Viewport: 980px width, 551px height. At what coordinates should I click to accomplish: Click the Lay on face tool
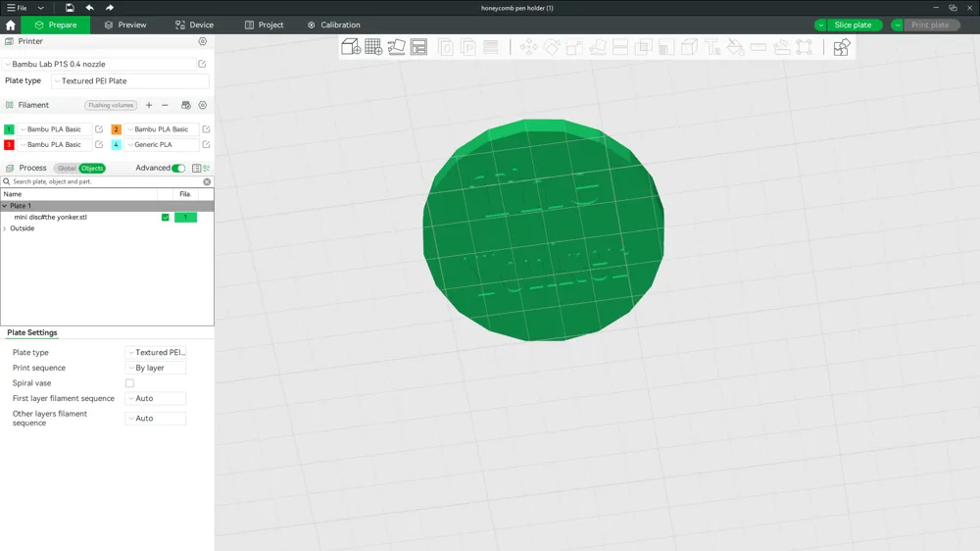[x=598, y=47]
